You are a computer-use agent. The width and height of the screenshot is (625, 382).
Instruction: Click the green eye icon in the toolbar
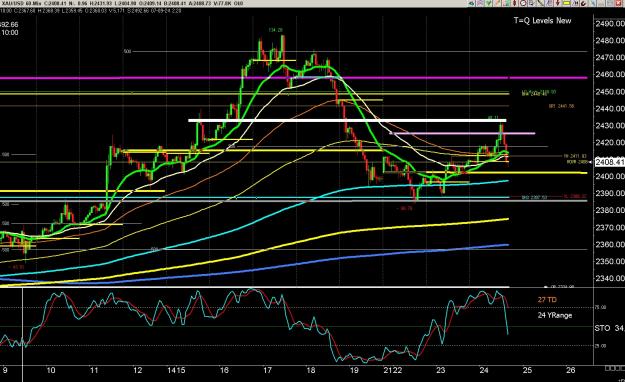click(471, 4)
